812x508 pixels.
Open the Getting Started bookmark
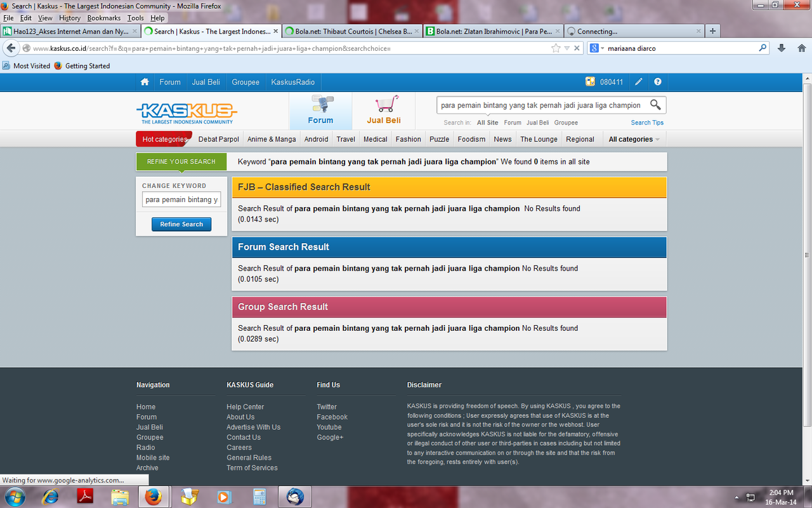point(82,66)
